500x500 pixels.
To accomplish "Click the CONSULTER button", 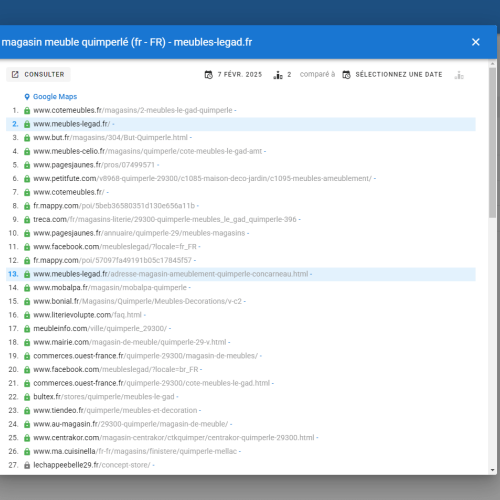I will click(x=38, y=74).
